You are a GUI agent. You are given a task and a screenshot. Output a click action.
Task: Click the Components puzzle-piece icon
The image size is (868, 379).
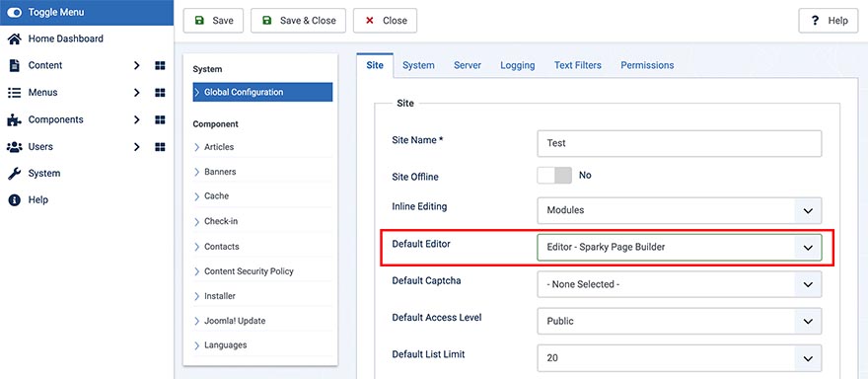click(x=15, y=119)
